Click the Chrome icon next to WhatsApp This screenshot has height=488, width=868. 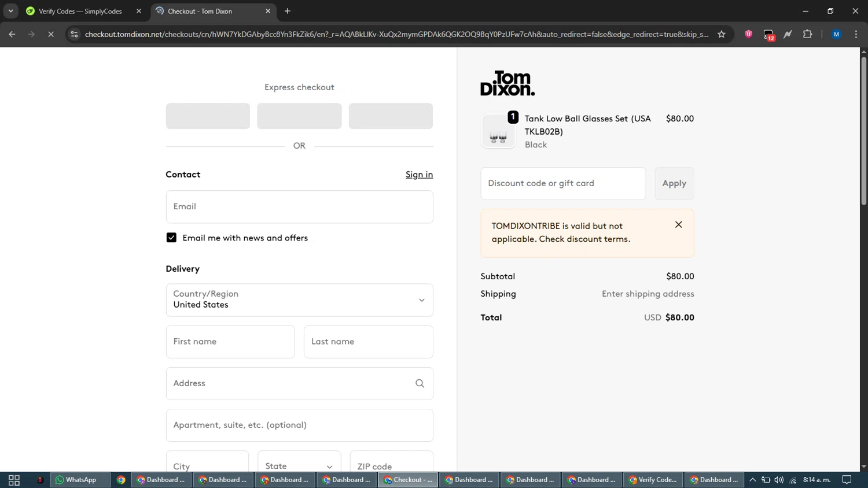121,480
